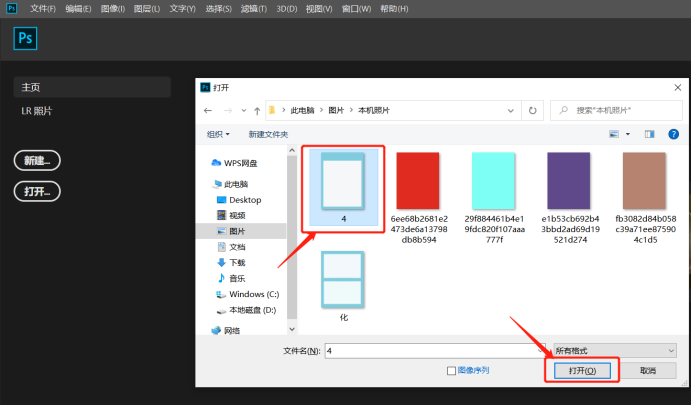692x406 pixels.
Task: Expand the address bar path dropdown
Action: click(511, 110)
